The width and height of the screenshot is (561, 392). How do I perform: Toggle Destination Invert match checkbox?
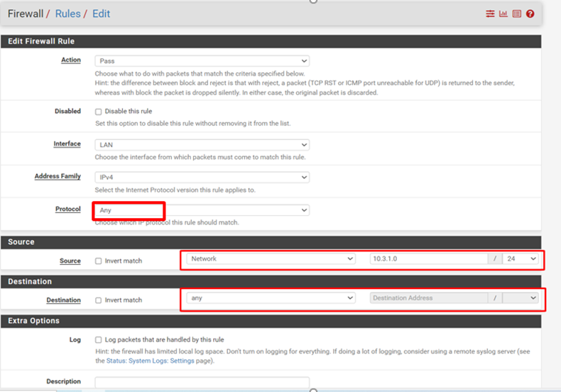[99, 300]
